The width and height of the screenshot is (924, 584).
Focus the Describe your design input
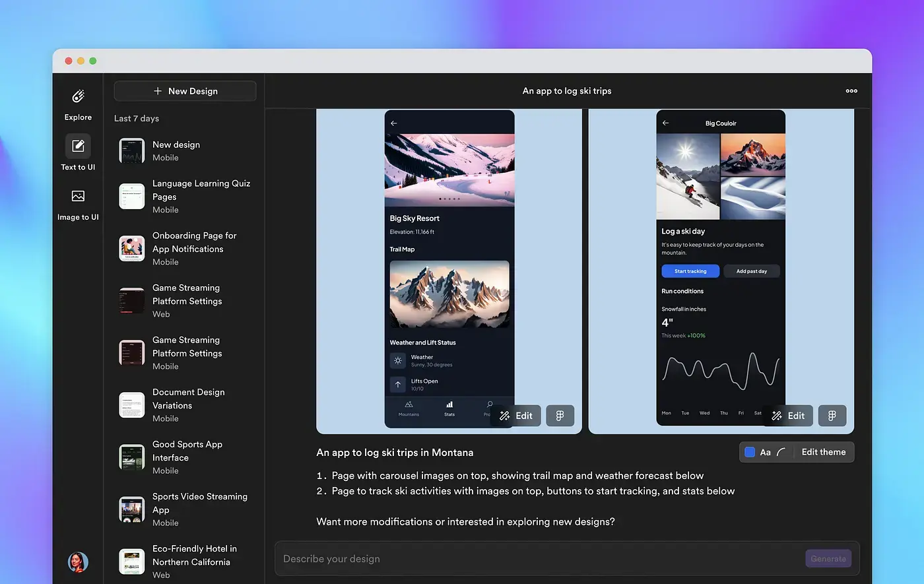tap(538, 559)
